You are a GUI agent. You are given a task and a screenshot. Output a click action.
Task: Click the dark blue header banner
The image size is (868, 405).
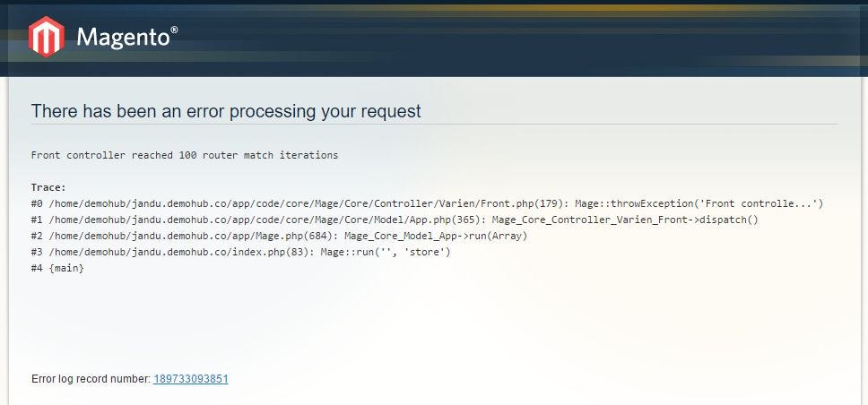(x=538, y=40)
